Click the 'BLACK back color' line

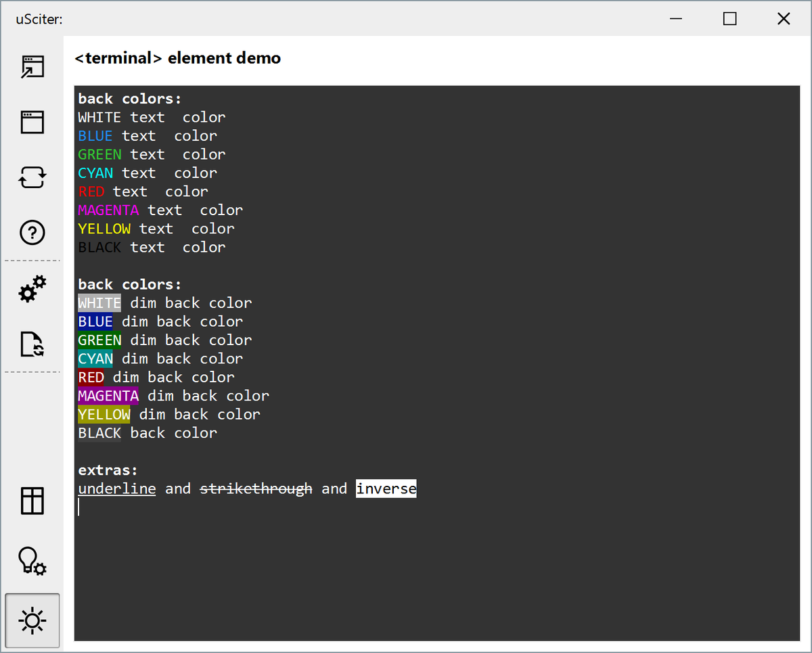(148, 433)
